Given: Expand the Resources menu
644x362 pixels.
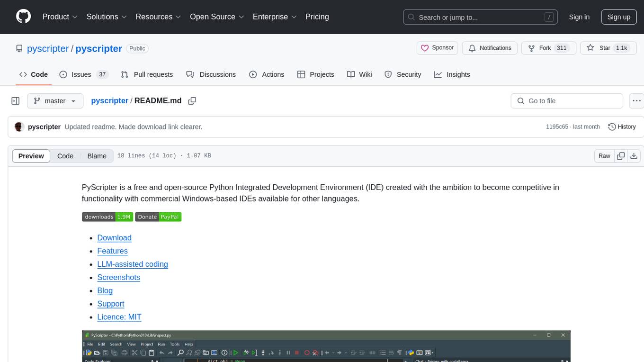Looking at the screenshot, I should tap(158, 17).
